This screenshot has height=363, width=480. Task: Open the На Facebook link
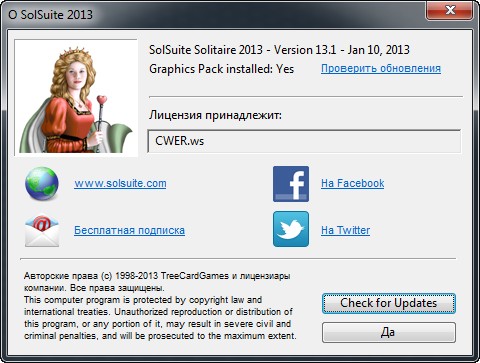pos(353,183)
